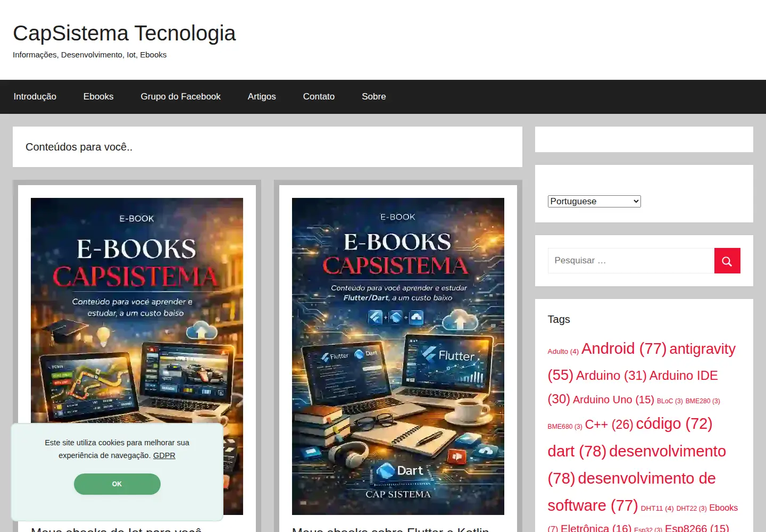Select the C++ (26) tag
Viewport: 766px width, 532px height.
[x=609, y=425]
